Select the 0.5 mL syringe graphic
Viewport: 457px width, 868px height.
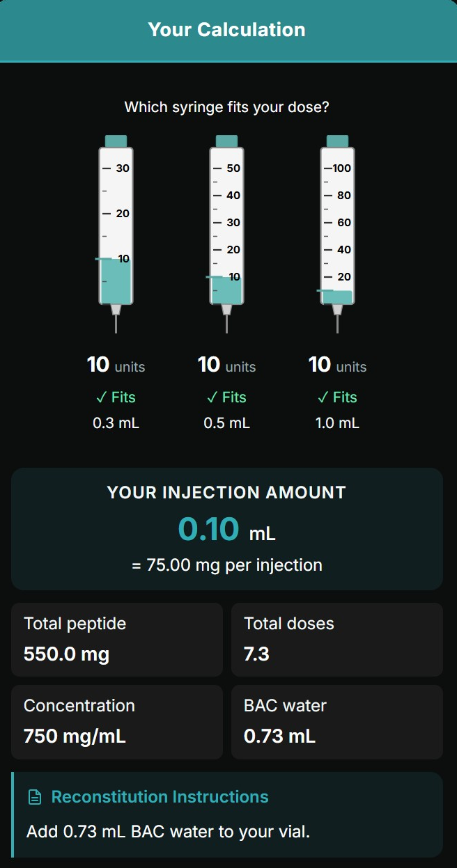click(x=226, y=223)
